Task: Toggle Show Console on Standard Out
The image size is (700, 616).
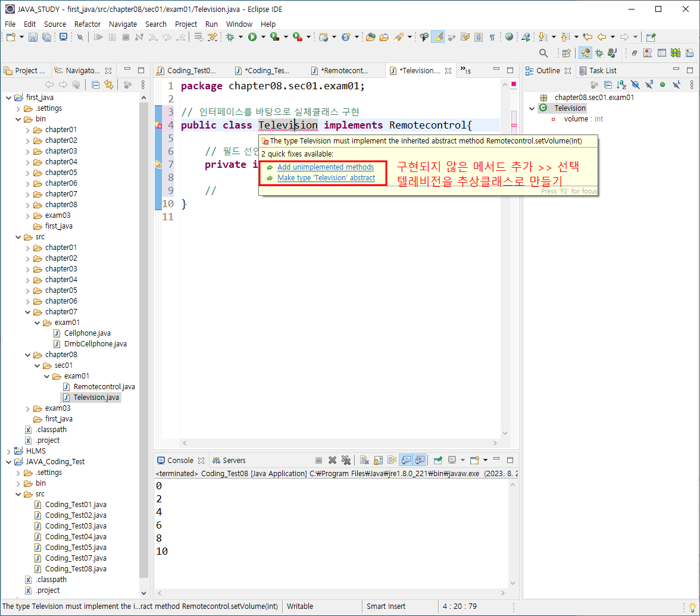Action: [406, 460]
